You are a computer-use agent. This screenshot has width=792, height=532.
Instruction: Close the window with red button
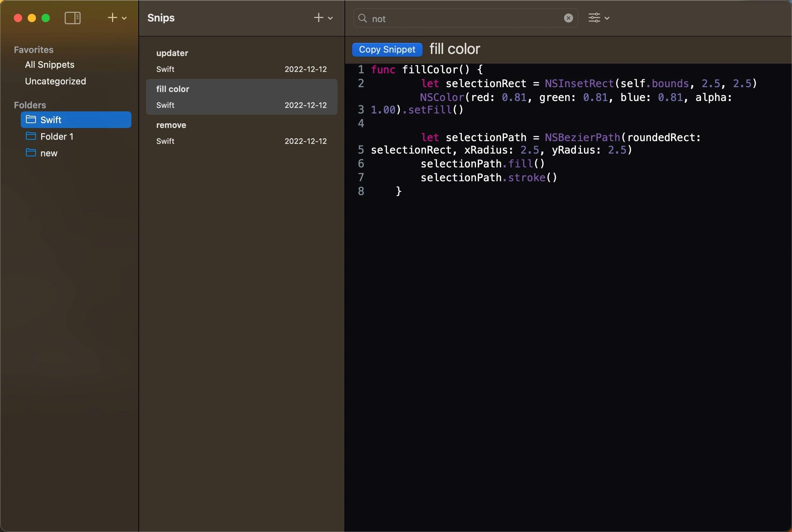18,18
